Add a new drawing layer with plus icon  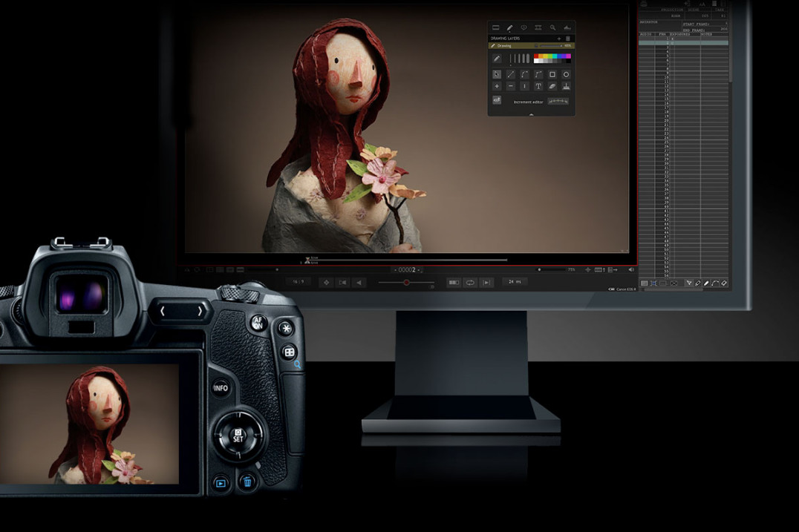(x=559, y=39)
